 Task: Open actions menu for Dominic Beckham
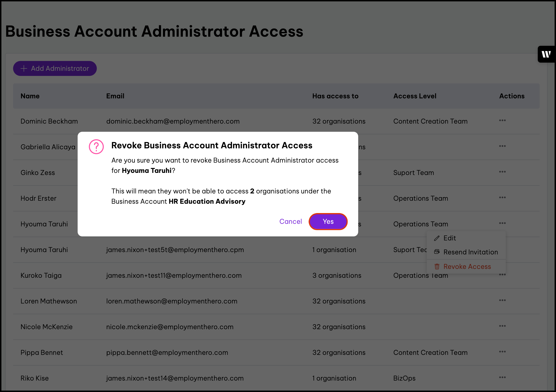tap(502, 121)
